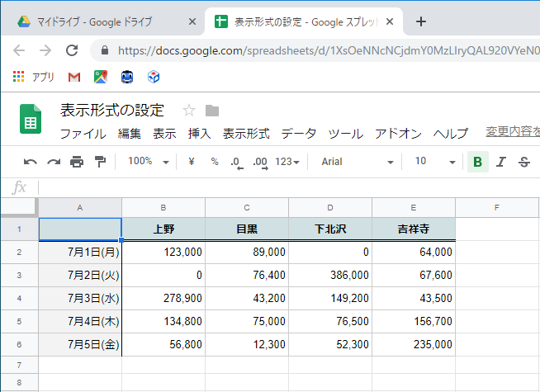
Task: Click cell with value 386,000
Action: [330, 276]
